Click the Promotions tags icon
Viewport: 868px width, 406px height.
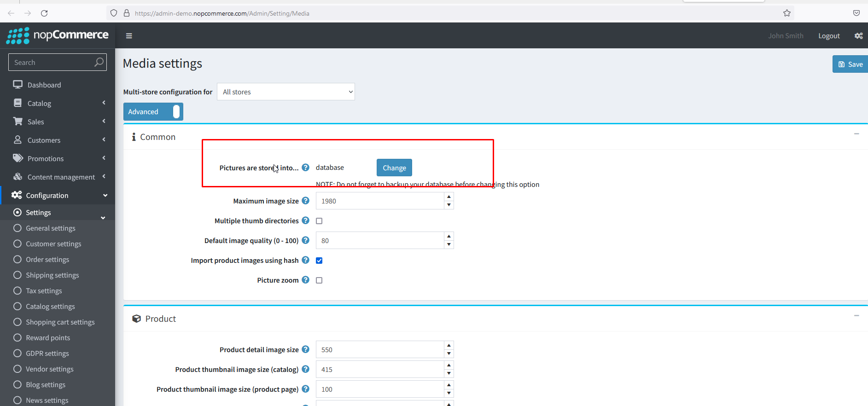click(17, 158)
